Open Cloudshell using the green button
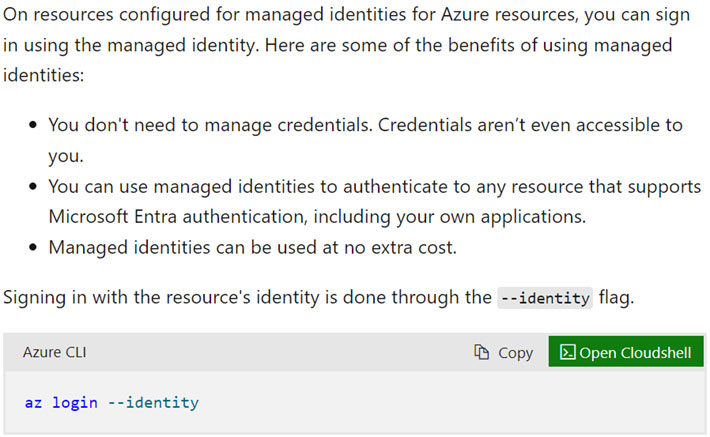 tap(626, 352)
